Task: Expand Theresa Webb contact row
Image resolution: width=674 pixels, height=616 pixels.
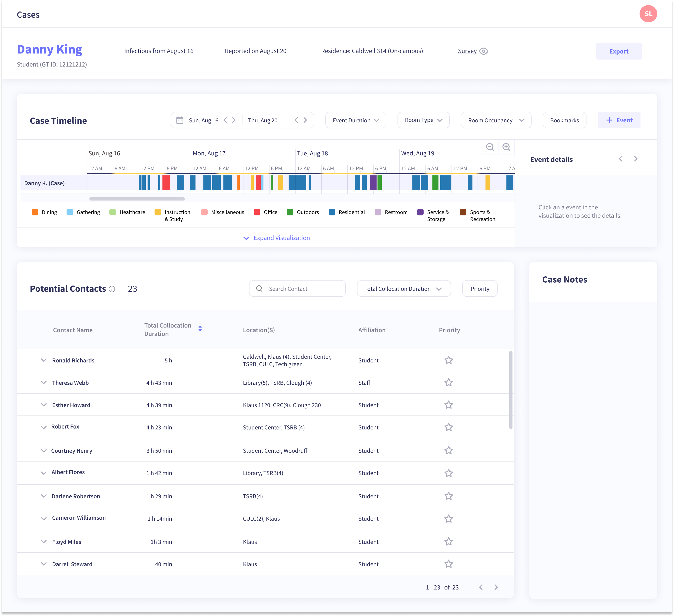Action: [x=44, y=383]
